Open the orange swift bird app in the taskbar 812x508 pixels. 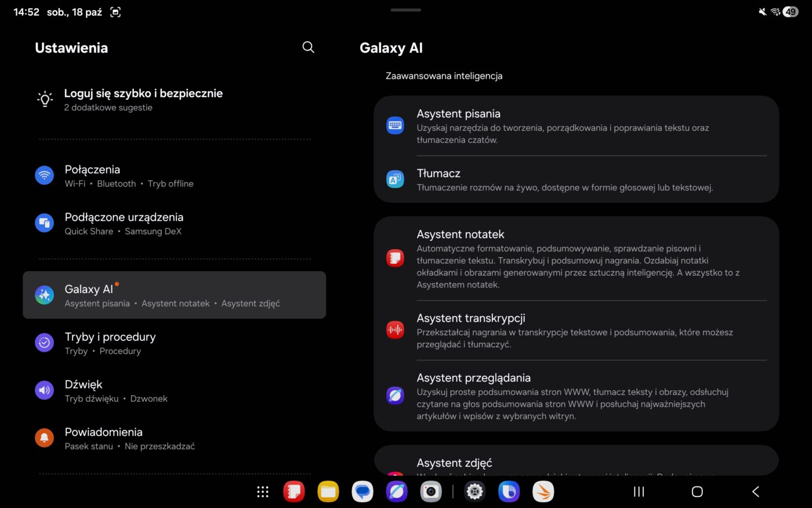click(x=543, y=492)
